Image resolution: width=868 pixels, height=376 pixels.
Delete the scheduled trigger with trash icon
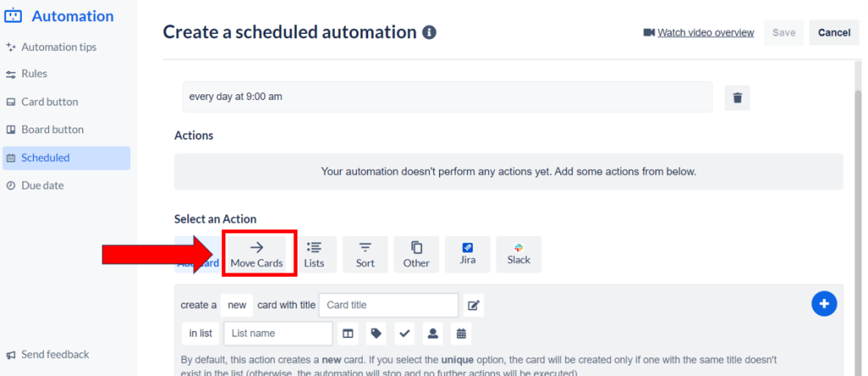point(737,98)
